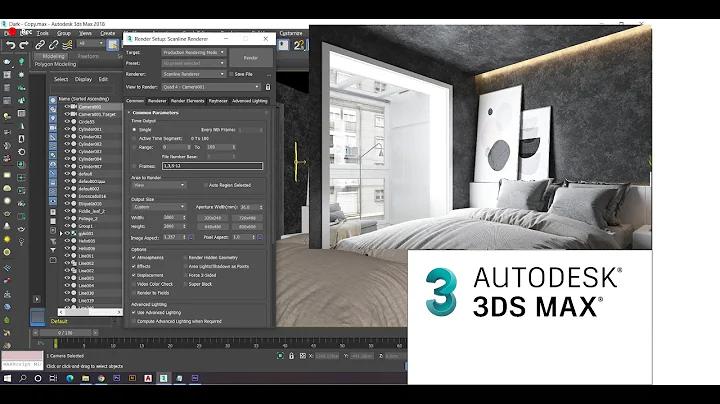This screenshot has width=720, height=404.
Task: Click the funnel filter icon in scene explorer
Action: coord(53,250)
